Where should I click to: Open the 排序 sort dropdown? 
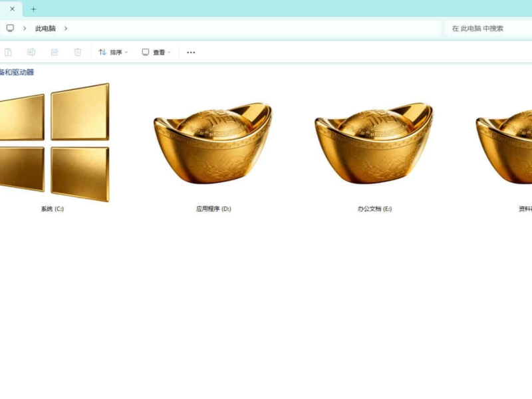click(x=113, y=53)
